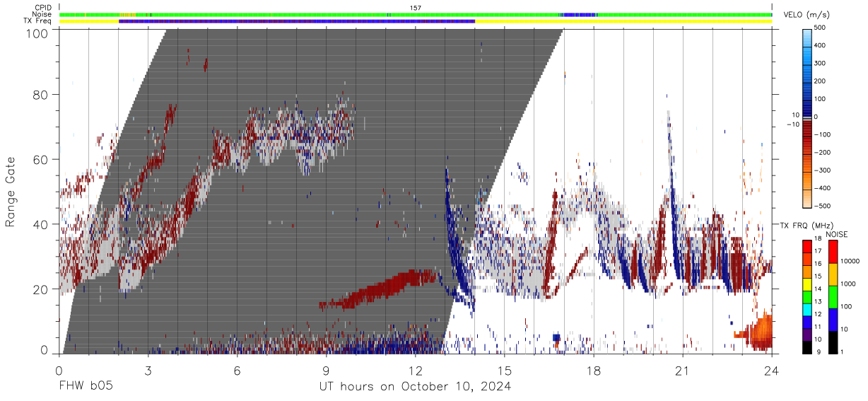
Task: Click the x-axis tick label '9'
Action: click(326, 371)
